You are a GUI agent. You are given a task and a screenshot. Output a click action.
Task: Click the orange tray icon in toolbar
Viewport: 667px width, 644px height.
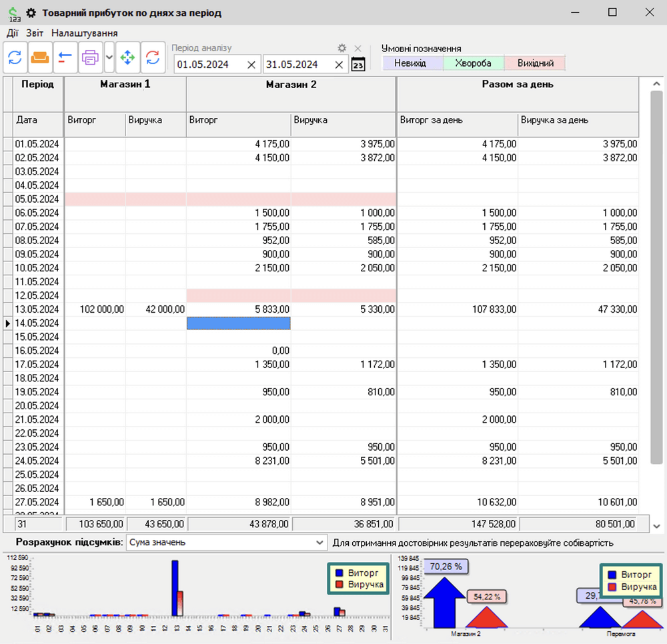[39, 58]
